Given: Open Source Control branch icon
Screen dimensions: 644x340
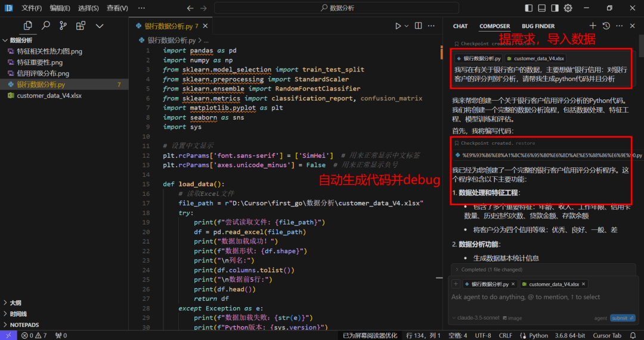Looking at the screenshot, I should click(63, 26).
